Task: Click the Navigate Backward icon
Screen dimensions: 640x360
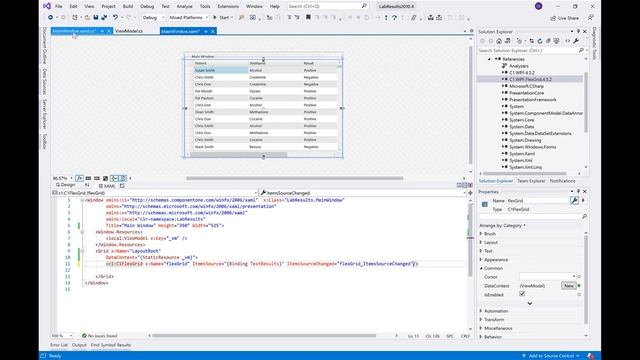Action: [50, 18]
